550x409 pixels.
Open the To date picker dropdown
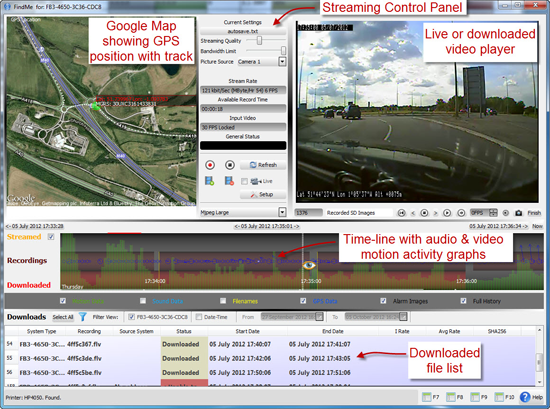click(403, 317)
